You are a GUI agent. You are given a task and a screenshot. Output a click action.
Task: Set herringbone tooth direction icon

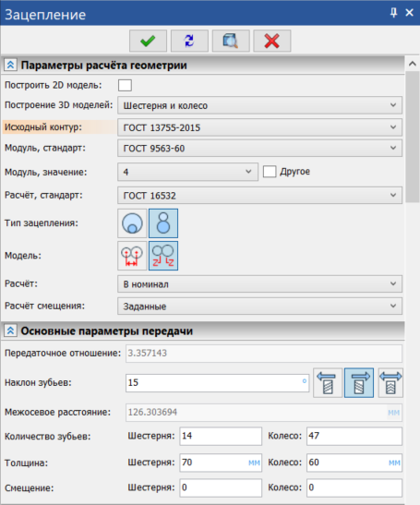(390, 383)
